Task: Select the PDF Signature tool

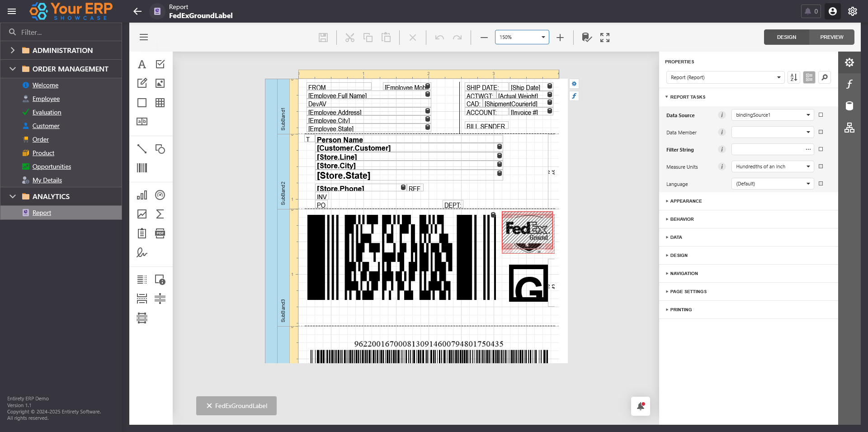Action: coord(142,252)
